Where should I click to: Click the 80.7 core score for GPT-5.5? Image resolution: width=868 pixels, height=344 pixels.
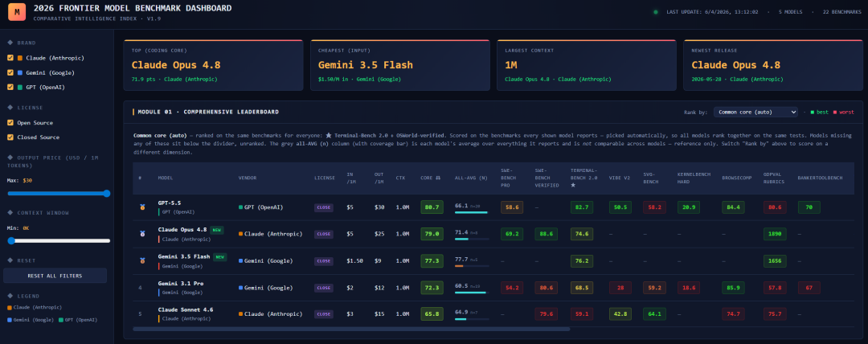click(x=432, y=207)
